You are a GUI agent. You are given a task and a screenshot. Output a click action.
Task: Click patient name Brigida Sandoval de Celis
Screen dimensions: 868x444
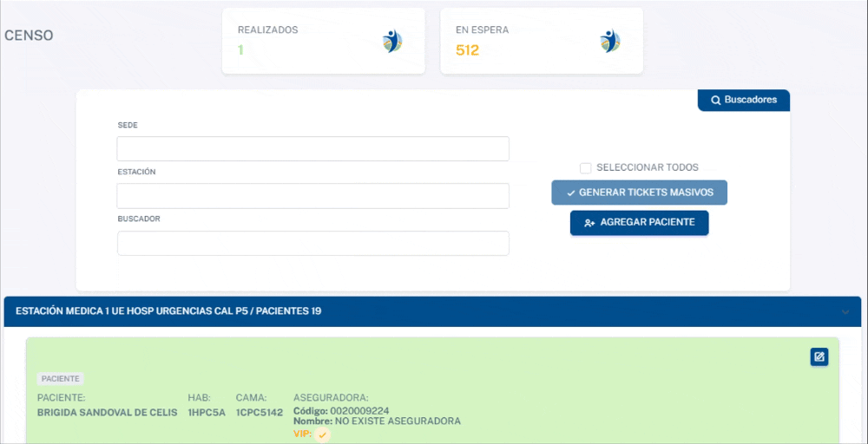click(x=108, y=413)
